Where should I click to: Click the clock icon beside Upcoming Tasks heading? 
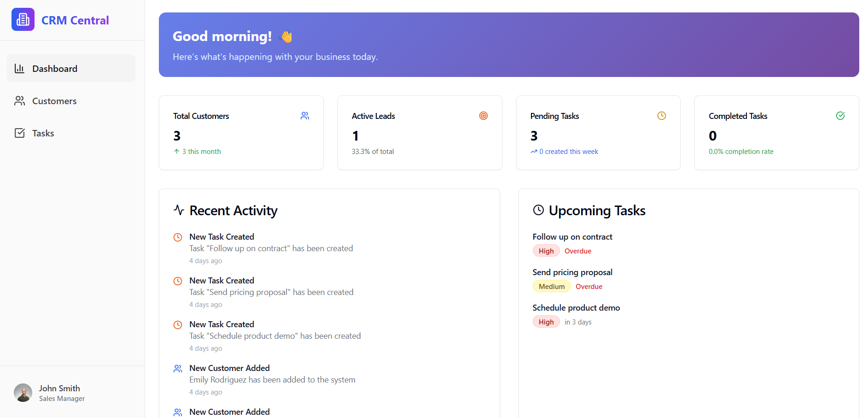click(x=538, y=210)
